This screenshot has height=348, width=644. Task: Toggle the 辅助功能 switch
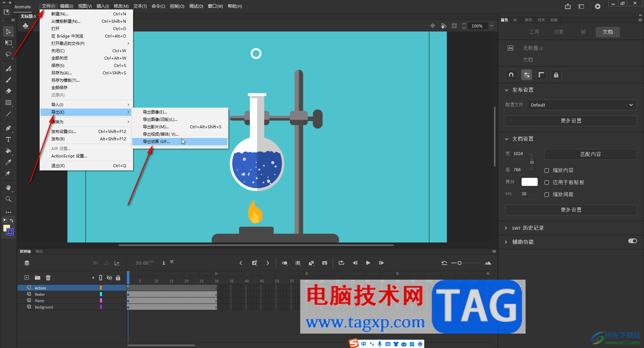(633, 241)
